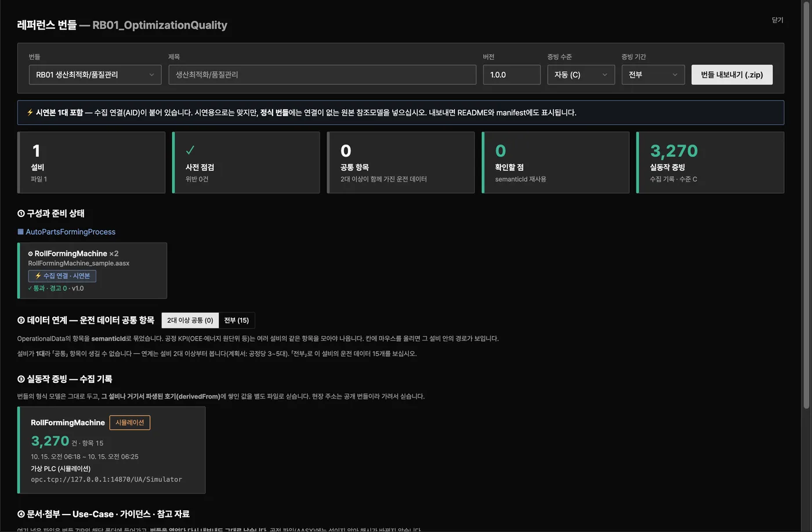Click the ③ 실동작 증빙 — 수집 기록 heading
The image size is (812, 532).
pos(65,379)
